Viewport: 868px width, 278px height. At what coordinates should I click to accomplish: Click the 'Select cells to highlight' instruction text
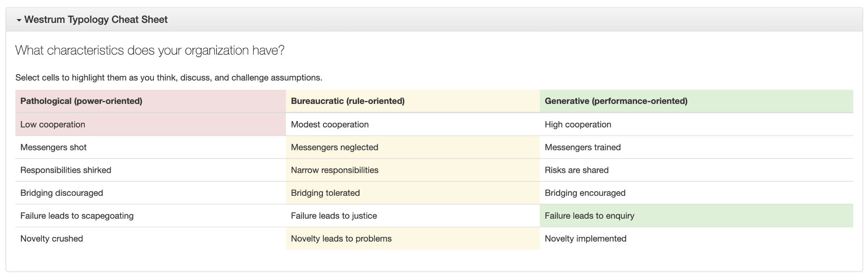(169, 78)
